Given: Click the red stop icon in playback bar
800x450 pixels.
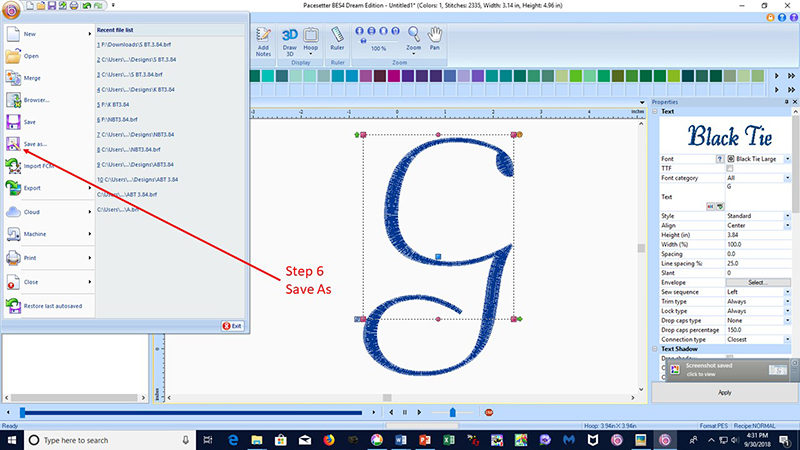Looking at the screenshot, I should 489,411.
